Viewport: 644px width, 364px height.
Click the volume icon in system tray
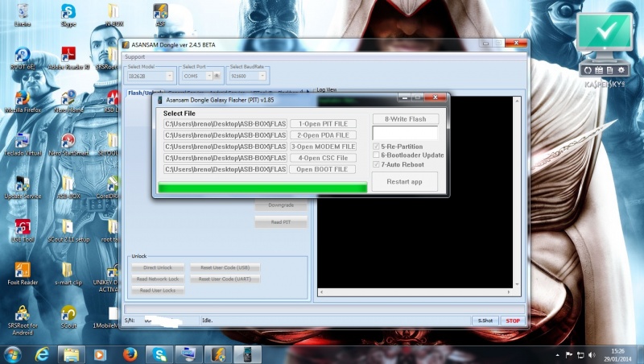click(592, 355)
